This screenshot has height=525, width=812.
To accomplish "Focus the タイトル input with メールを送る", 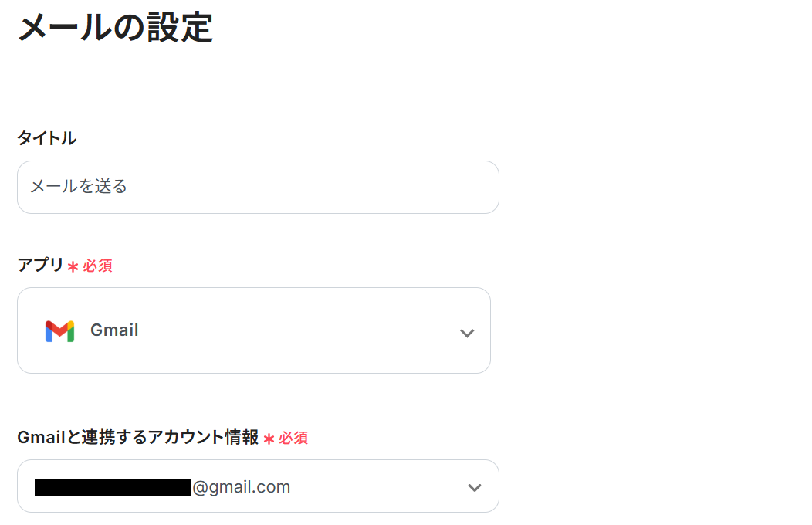I will [258, 187].
